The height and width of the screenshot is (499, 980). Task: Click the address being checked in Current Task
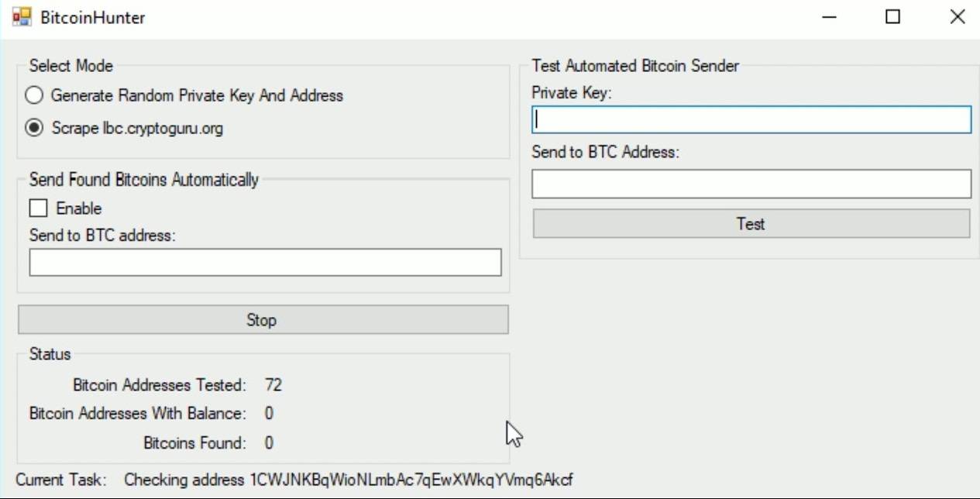tap(411, 480)
